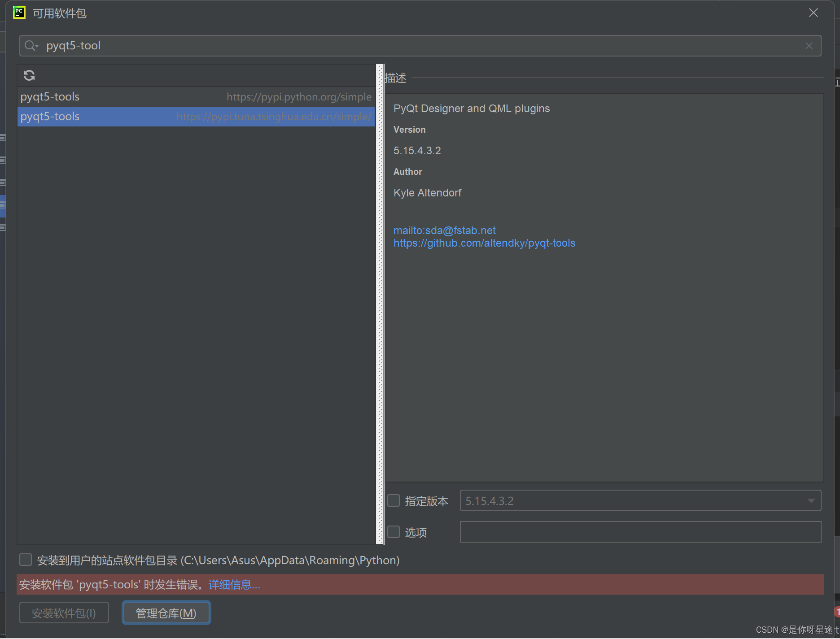Image resolution: width=840 pixels, height=639 pixels.
Task: Close the available packages dialog
Action: [814, 13]
